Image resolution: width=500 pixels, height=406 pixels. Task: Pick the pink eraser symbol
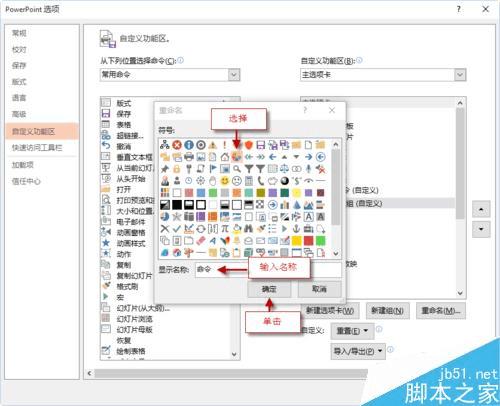201,241
